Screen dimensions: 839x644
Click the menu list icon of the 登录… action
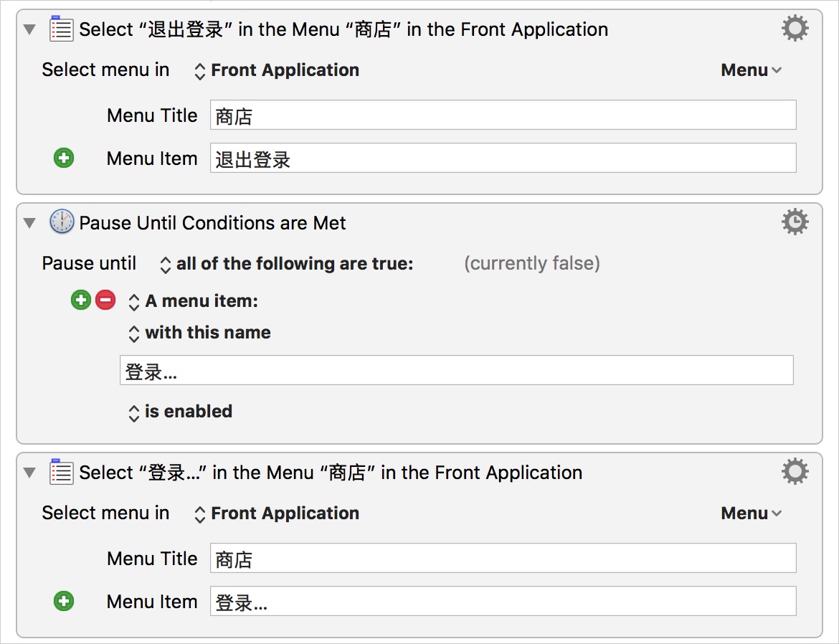pos(61,473)
